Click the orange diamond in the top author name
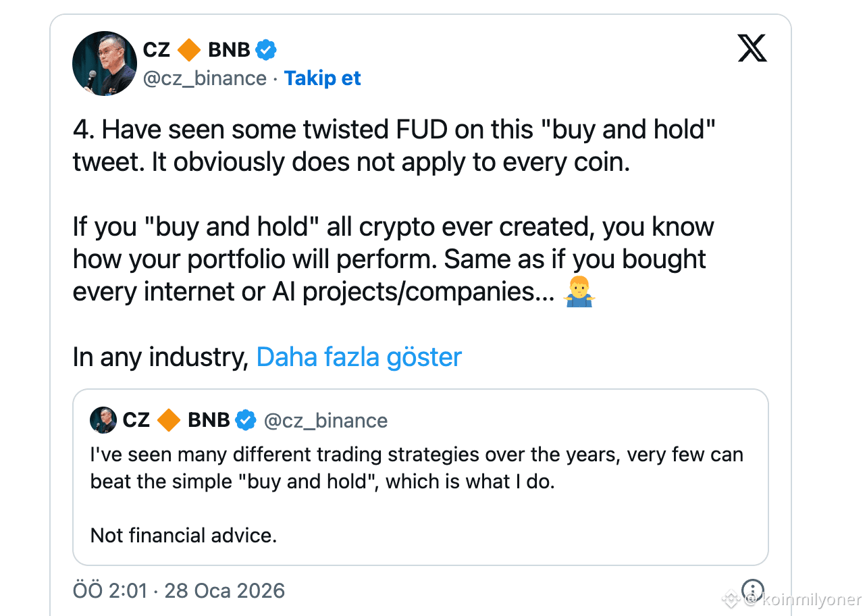867x616 pixels. click(x=189, y=49)
